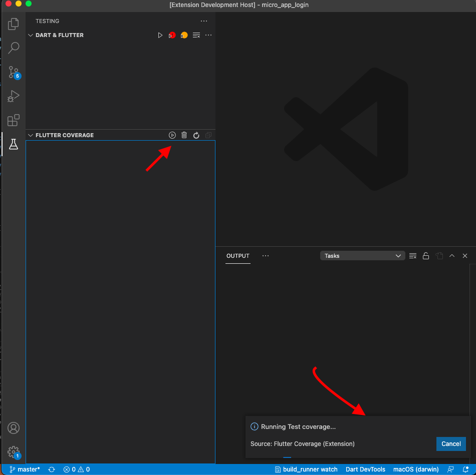Screen dimensions: 476x475
Task: Open Dart & Flutter section more actions
Action: (x=208, y=35)
